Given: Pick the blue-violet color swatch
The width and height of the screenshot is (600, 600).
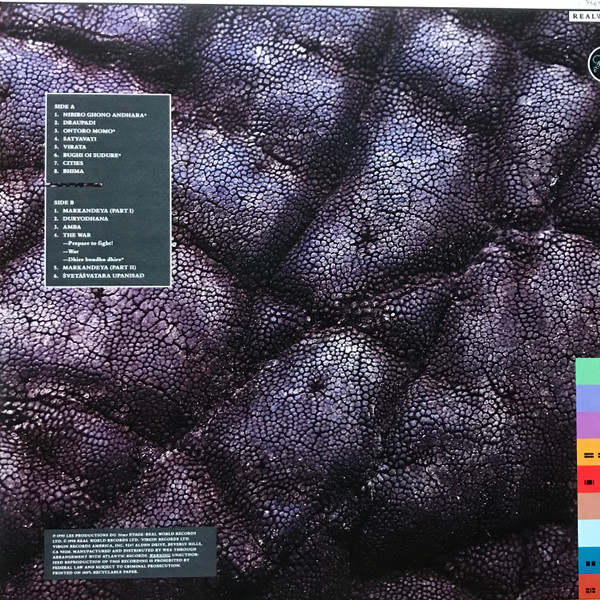Looking at the screenshot, I should pyautogui.click(x=588, y=399).
